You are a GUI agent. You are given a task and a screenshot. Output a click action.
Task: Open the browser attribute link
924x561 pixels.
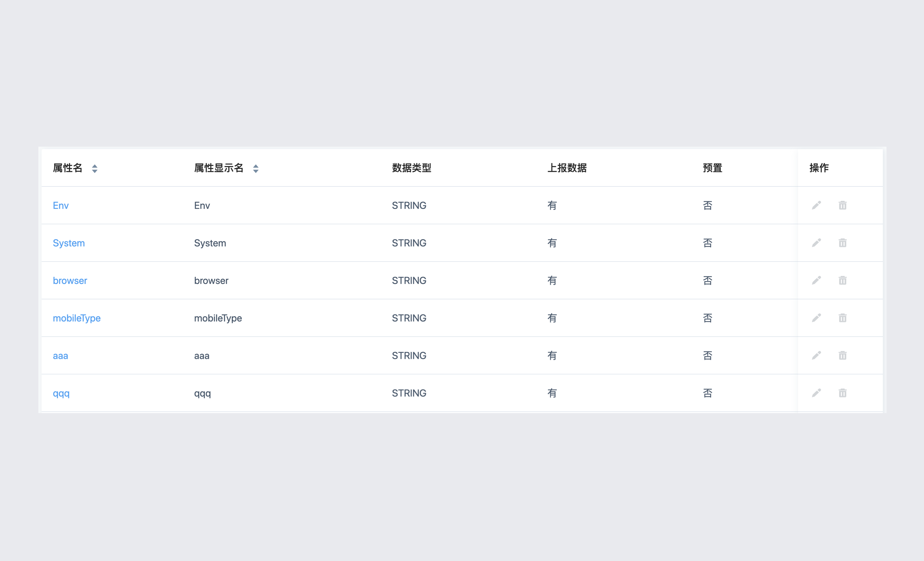(70, 280)
